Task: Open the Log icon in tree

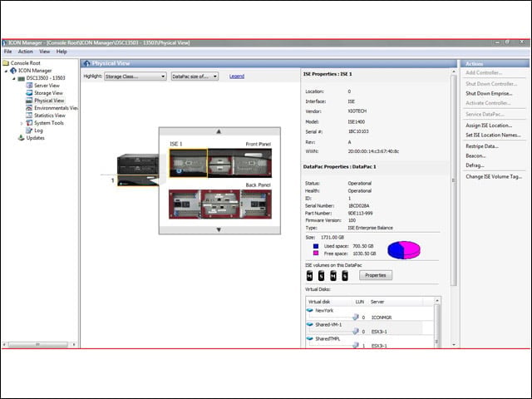Action: (x=29, y=131)
